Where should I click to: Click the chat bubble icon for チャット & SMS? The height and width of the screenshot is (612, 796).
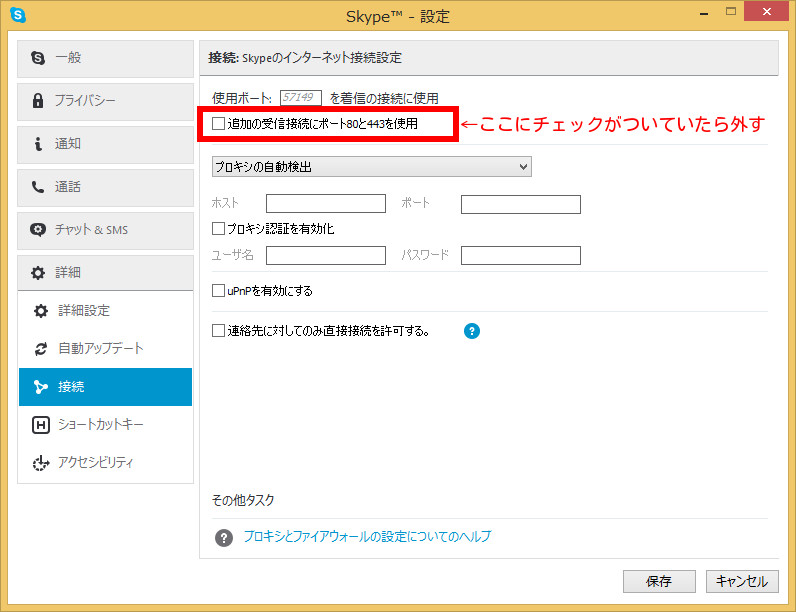click(38, 229)
